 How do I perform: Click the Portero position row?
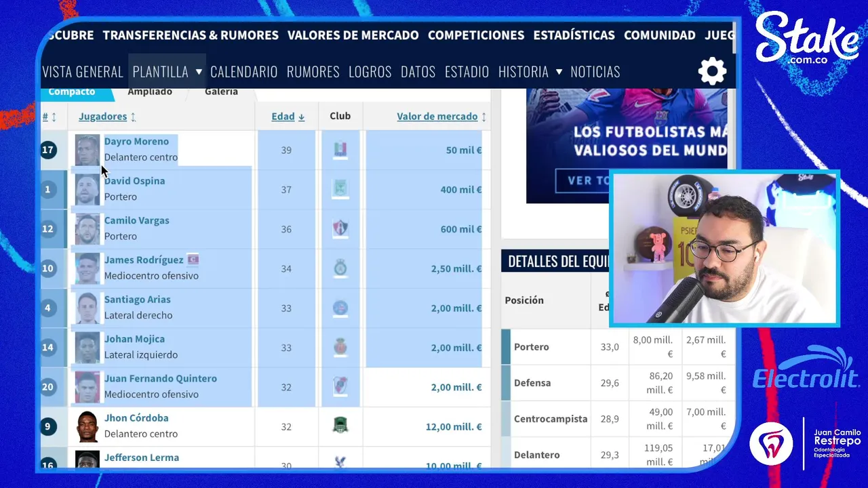click(x=618, y=347)
